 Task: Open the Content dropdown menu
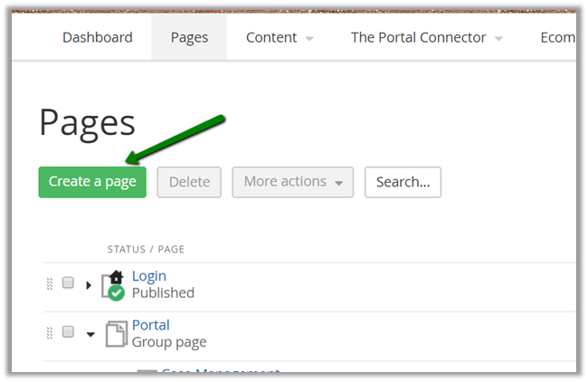[x=280, y=37]
